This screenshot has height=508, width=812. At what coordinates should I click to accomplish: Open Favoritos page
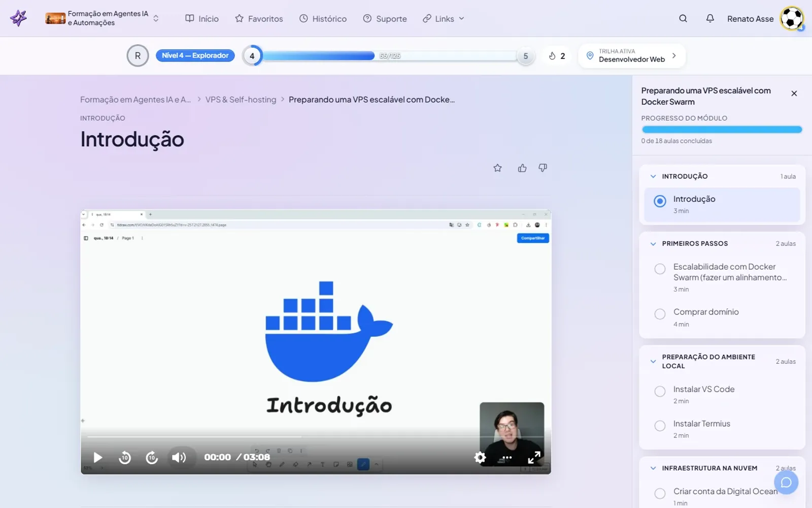(x=259, y=19)
